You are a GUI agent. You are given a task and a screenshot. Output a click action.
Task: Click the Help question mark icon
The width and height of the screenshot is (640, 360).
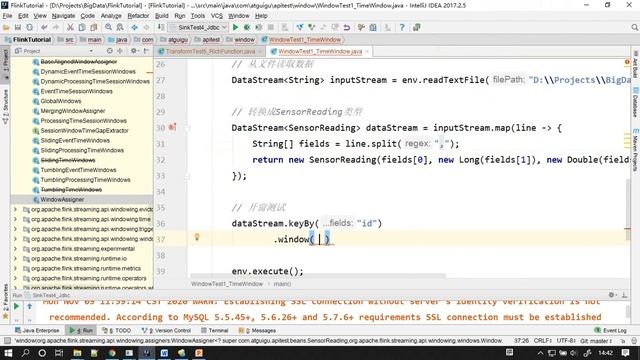coord(402,27)
